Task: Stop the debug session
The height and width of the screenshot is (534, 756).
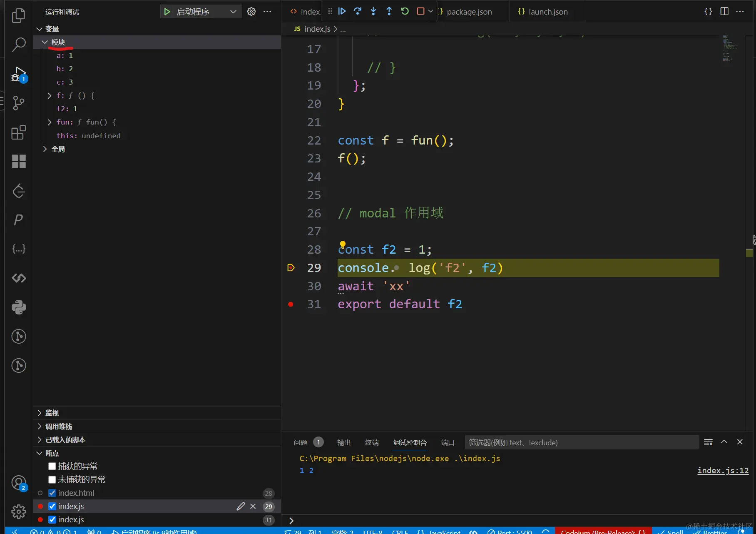Action: click(x=420, y=11)
